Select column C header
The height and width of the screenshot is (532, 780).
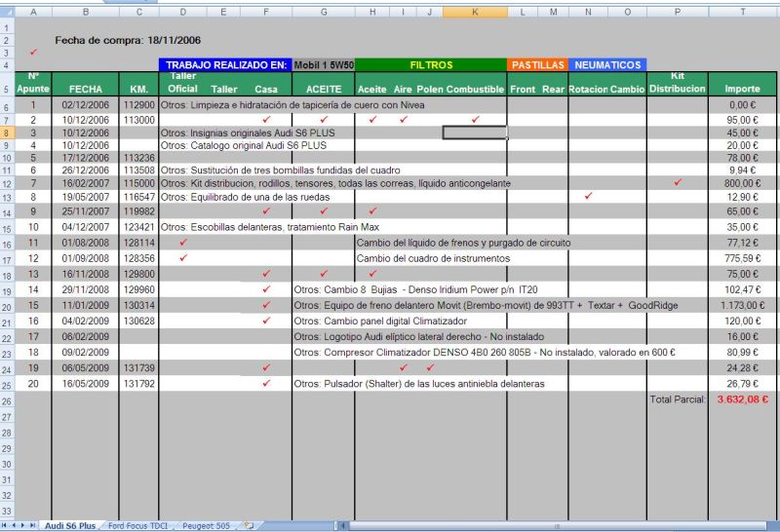138,12
